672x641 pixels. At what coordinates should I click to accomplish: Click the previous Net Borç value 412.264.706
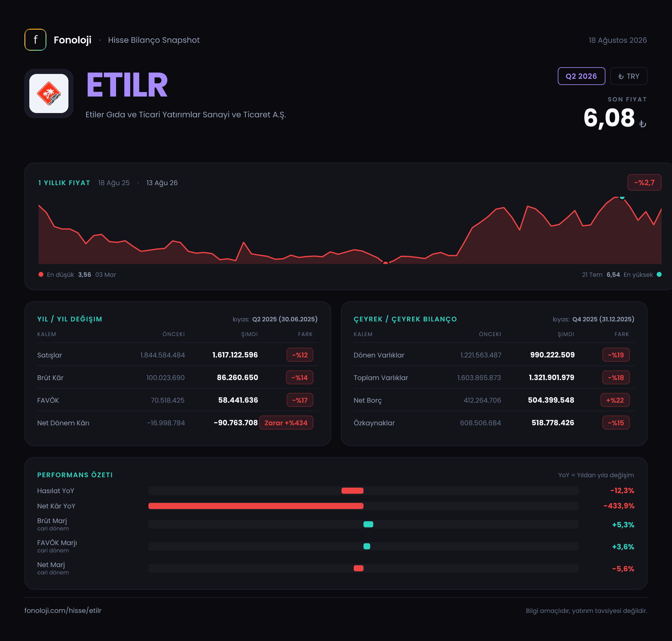click(x=482, y=400)
